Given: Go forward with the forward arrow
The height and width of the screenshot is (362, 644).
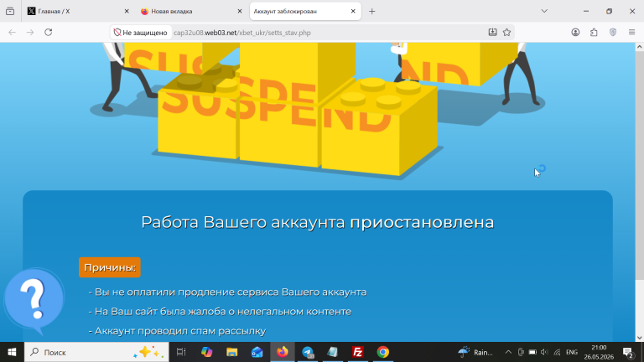Looking at the screenshot, I should click(30, 33).
